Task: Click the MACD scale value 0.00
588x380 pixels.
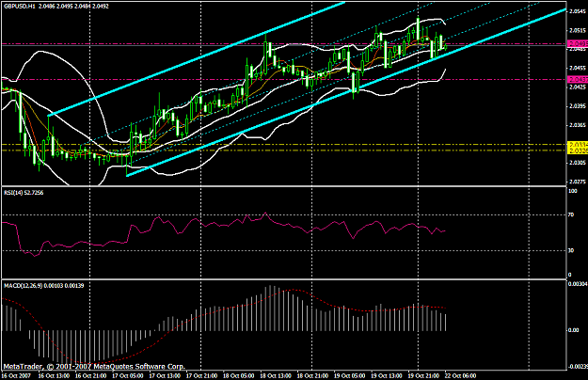Action: [x=574, y=330]
